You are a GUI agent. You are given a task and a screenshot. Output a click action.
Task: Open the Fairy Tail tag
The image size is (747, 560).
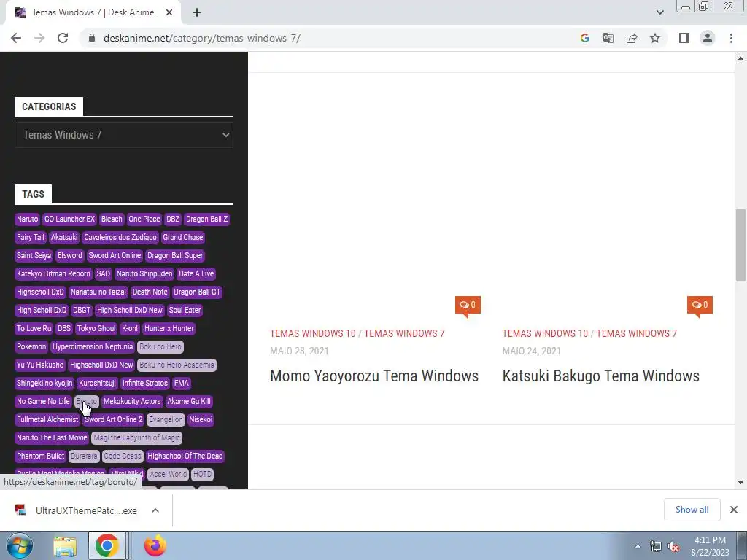tap(31, 237)
